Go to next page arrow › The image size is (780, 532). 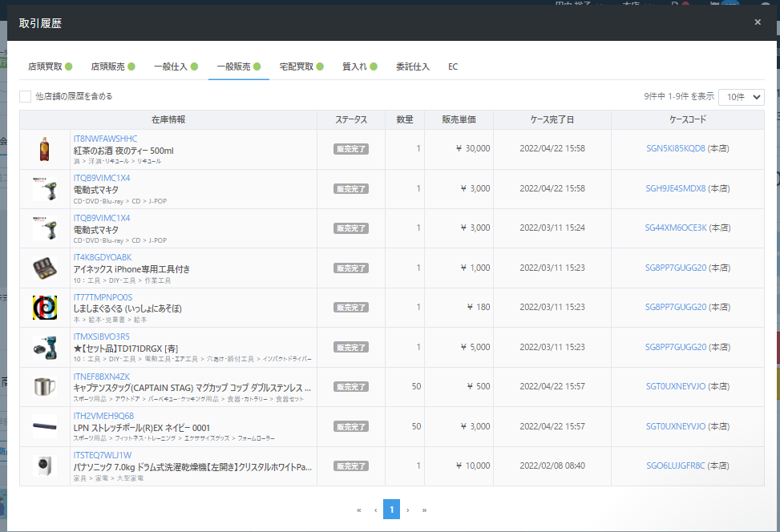[408, 510]
